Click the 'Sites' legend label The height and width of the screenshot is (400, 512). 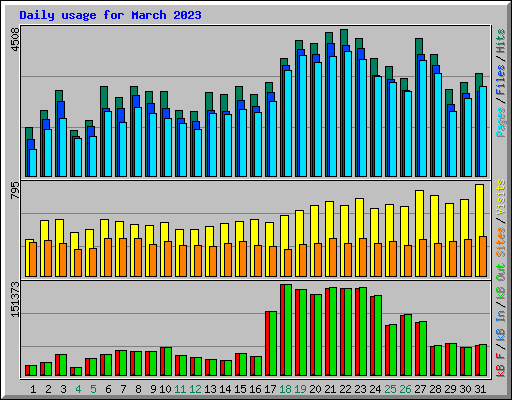501,242
